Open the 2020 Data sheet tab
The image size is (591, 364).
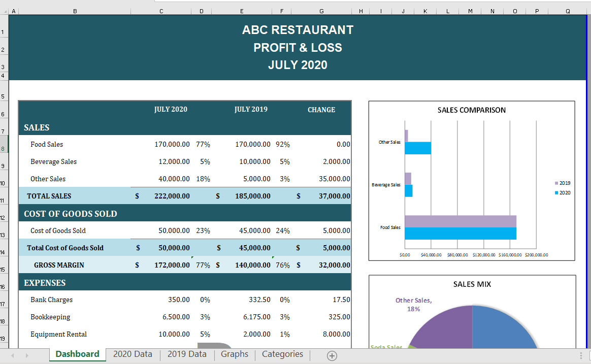coord(133,354)
